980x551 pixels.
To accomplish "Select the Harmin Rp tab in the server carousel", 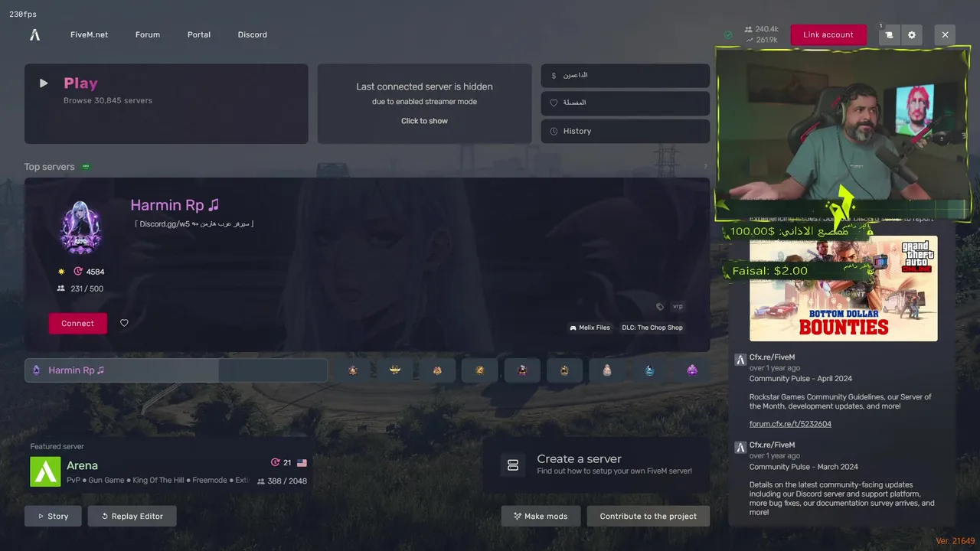I will tap(176, 370).
